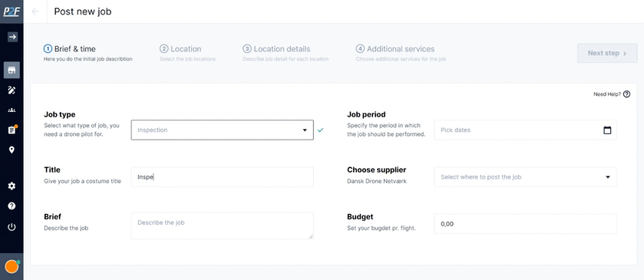Open the clipboard jobs icon with notification dot

[x=12, y=130]
